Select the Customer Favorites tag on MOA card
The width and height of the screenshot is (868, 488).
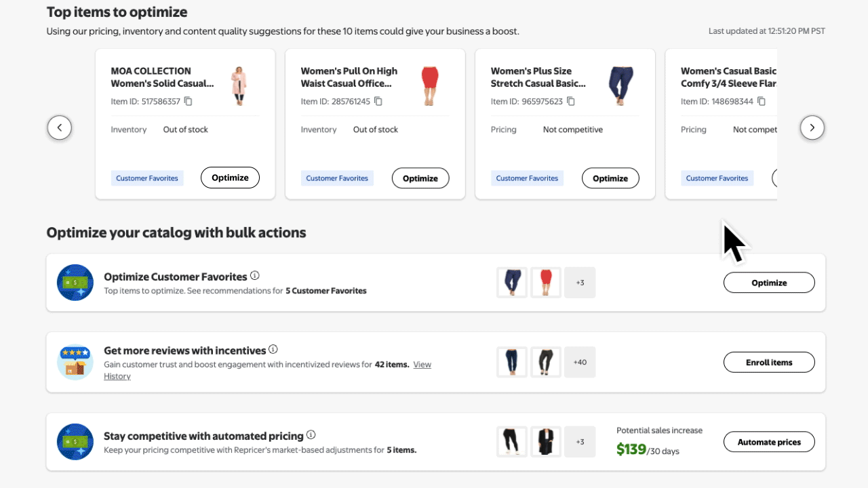click(147, 178)
